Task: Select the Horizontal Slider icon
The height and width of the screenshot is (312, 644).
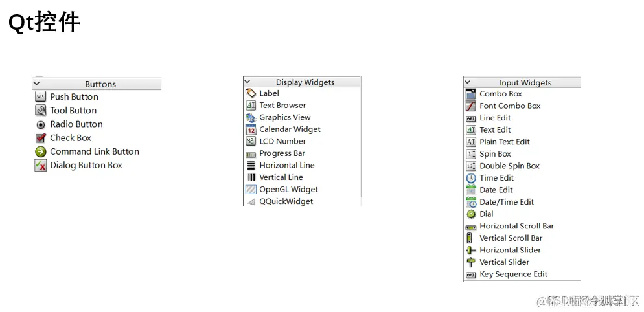Action: point(470,250)
